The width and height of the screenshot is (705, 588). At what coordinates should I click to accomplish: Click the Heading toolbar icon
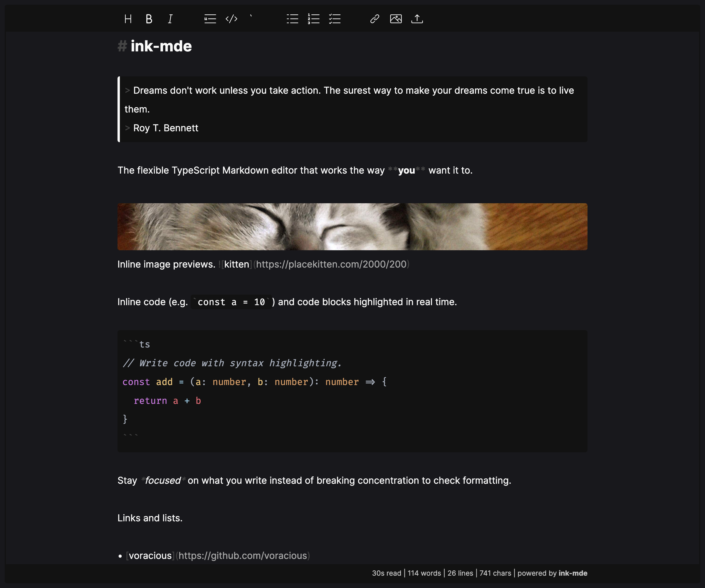tap(128, 19)
